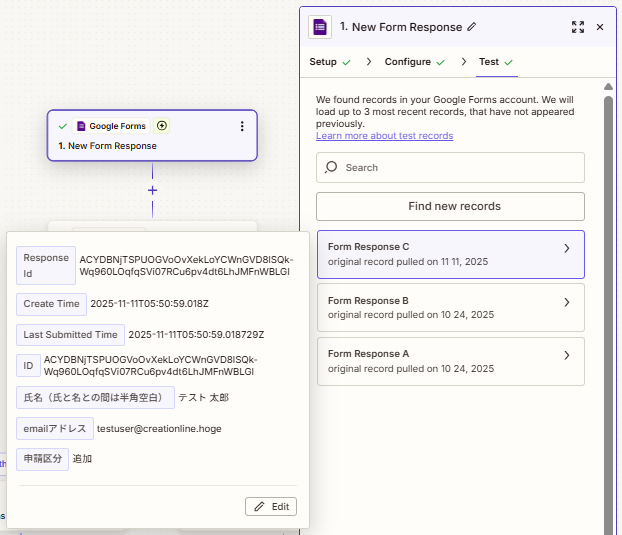The height and width of the screenshot is (535, 622).
Task: Click the Edit button in record popup
Action: (271, 507)
